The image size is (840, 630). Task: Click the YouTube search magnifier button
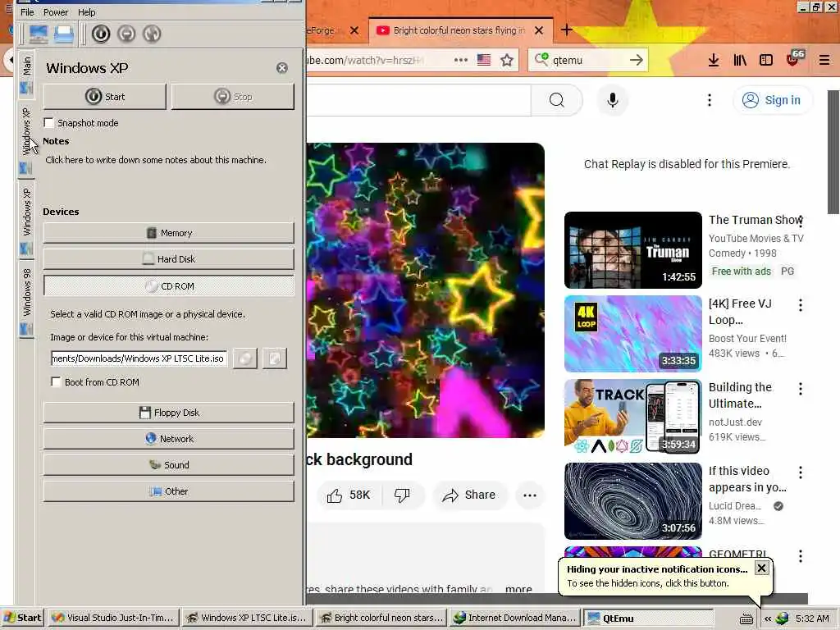pos(557,100)
